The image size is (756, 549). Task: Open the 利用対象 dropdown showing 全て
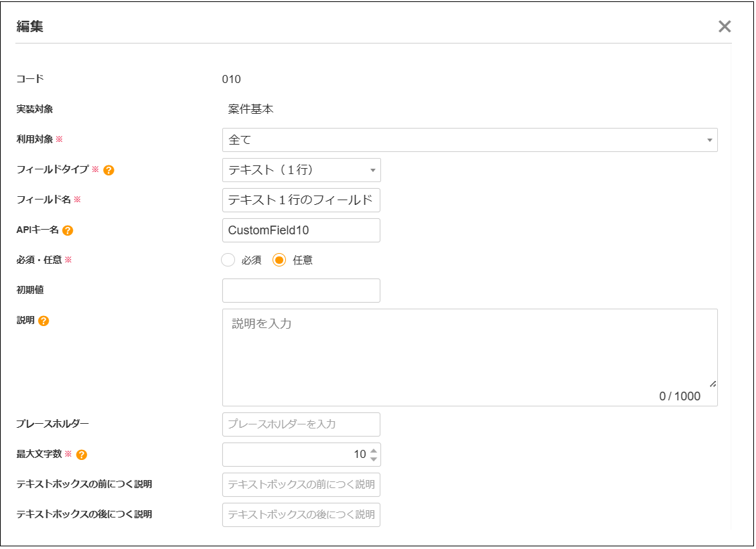(x=469, y=140)
